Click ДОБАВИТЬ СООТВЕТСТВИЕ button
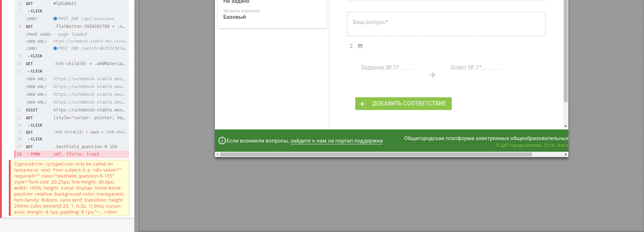 coord(403,104)
